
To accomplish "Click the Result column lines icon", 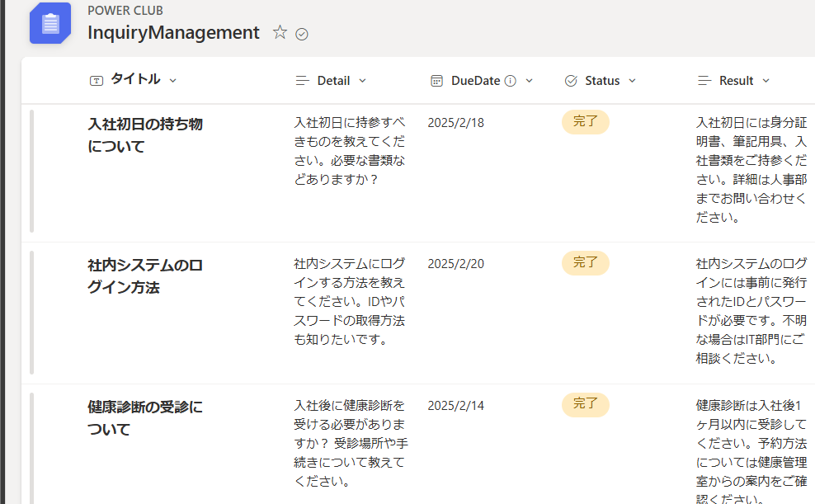I will click(704, 81).
